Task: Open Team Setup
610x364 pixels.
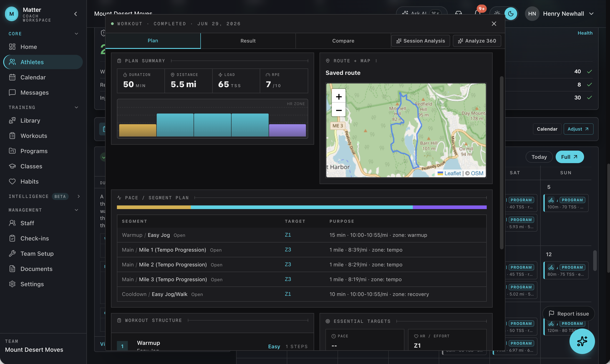Action: coord(43,253)
